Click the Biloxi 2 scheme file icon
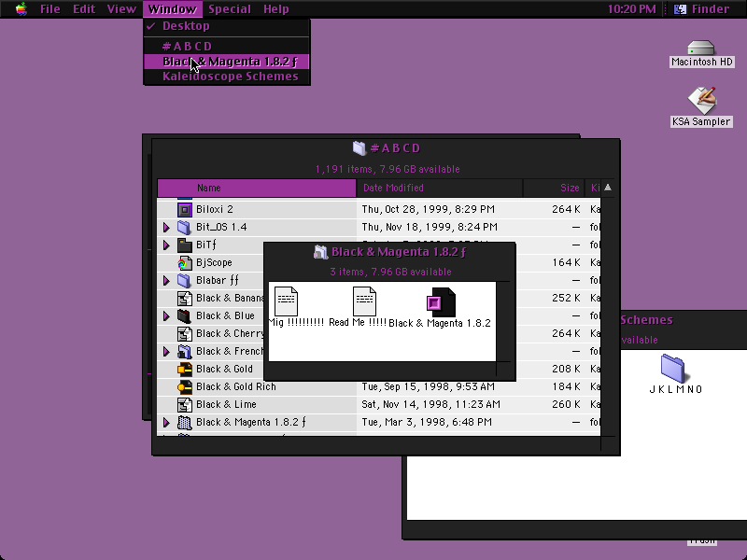The width and height of the screenshot is (747, 560). (184, 209)
